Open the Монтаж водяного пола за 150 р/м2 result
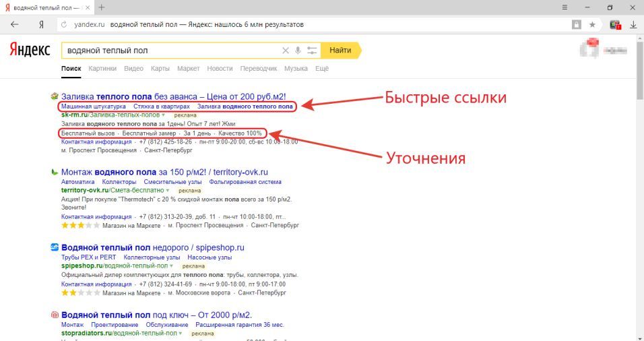The image size is (644, 341). 164,172
